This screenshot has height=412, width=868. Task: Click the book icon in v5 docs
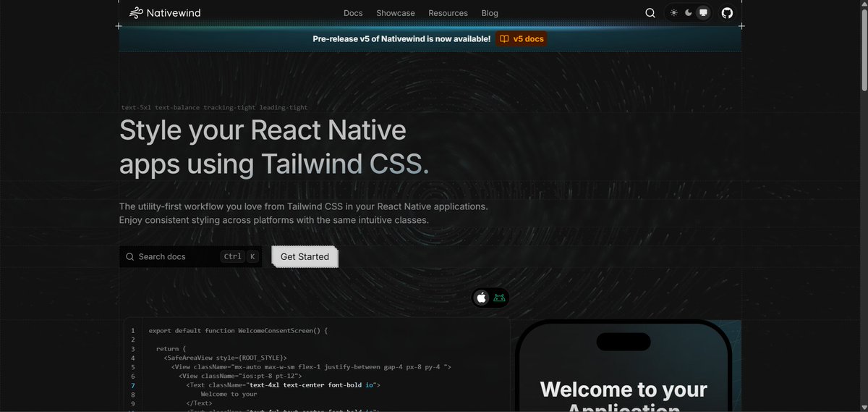pyautogui.click(x=505, y=39)
